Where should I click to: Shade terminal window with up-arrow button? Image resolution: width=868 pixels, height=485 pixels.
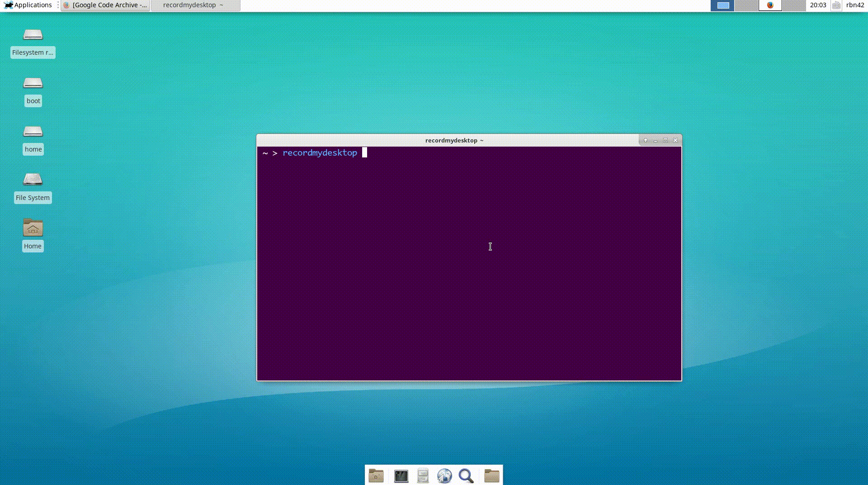tap(646, 141)
